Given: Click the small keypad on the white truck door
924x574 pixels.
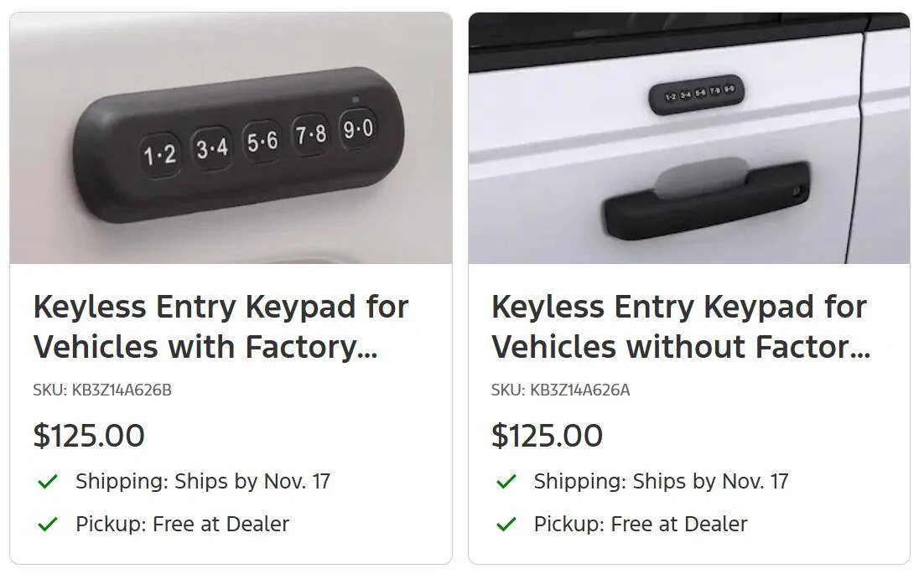Looking at the screenshot, I should coord(697,96).
